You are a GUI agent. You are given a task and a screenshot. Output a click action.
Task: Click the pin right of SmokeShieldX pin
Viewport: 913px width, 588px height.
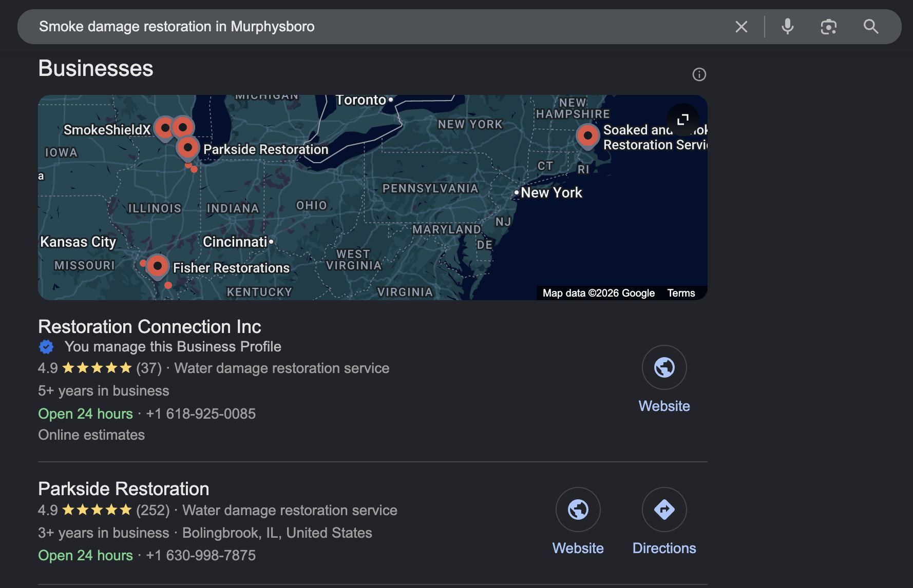click(x=183, y=127)
